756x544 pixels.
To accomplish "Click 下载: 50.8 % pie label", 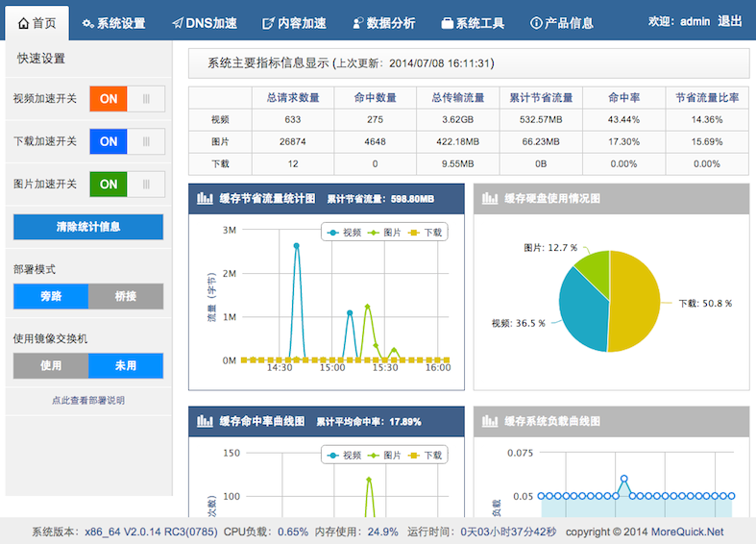I will click(x=705, y=304).
